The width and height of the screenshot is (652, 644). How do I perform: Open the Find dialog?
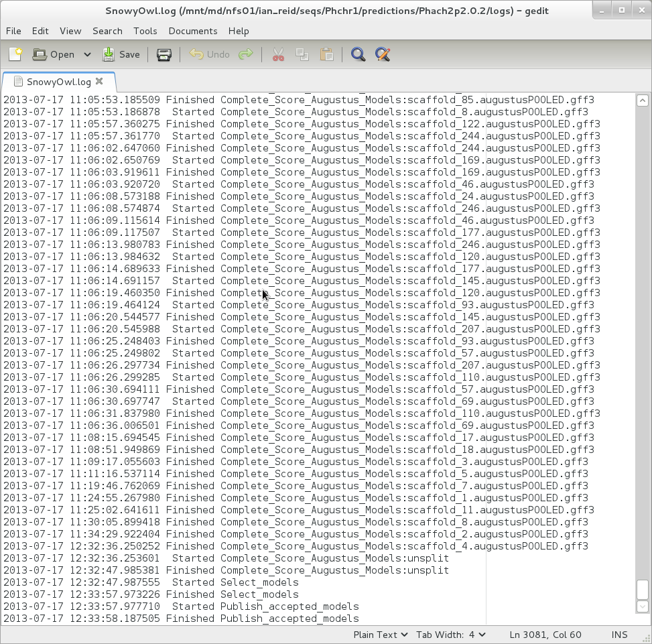(358, 54)
